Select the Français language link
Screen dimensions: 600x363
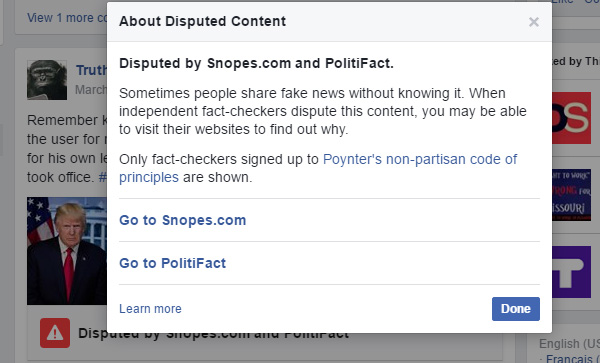[x=572, y=359]
